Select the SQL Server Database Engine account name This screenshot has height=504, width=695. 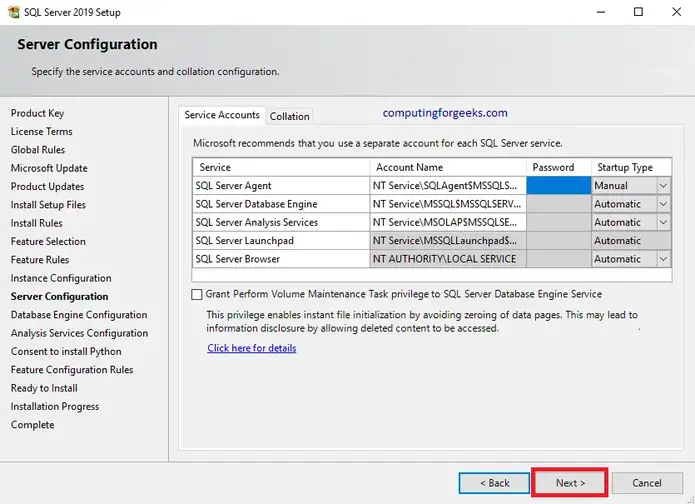click(447, 204)
